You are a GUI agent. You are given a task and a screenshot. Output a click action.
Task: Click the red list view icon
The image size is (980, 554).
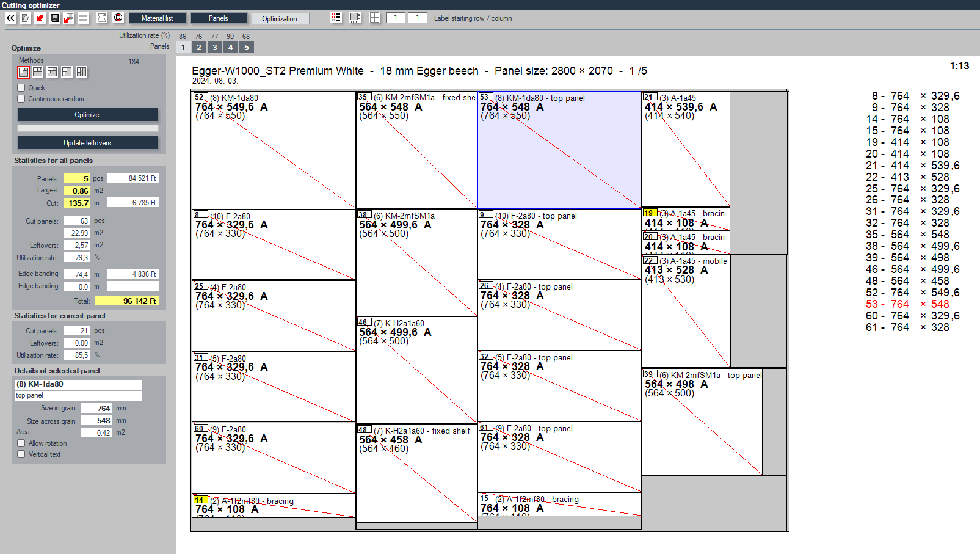(336, 18)
